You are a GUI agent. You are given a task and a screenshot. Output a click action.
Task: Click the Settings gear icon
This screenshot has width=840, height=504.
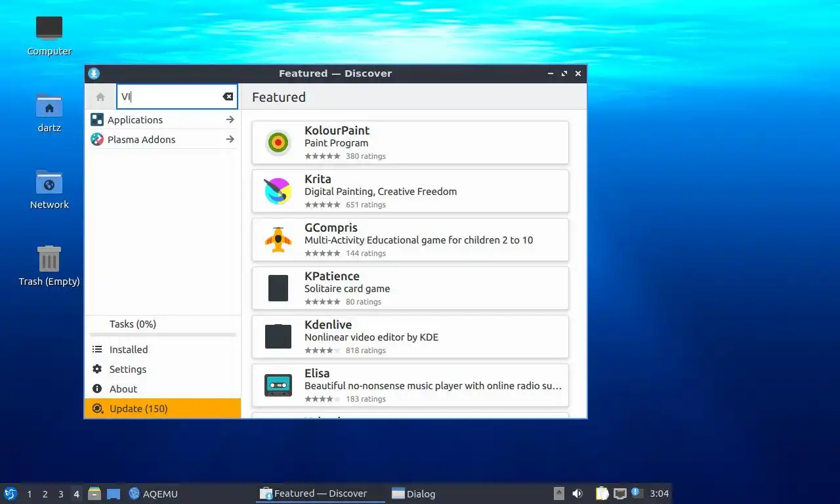[97, 369]
